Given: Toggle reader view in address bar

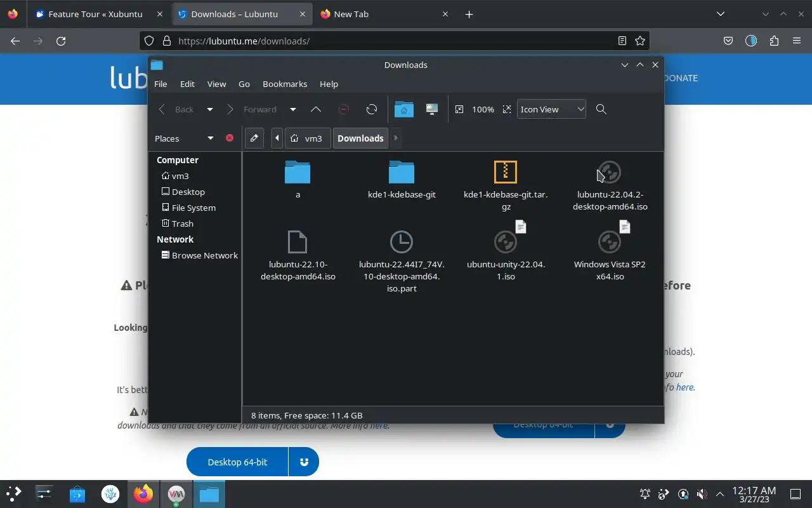Looking at the screenshot, I should pyautogui.click(x=622, y=41).
